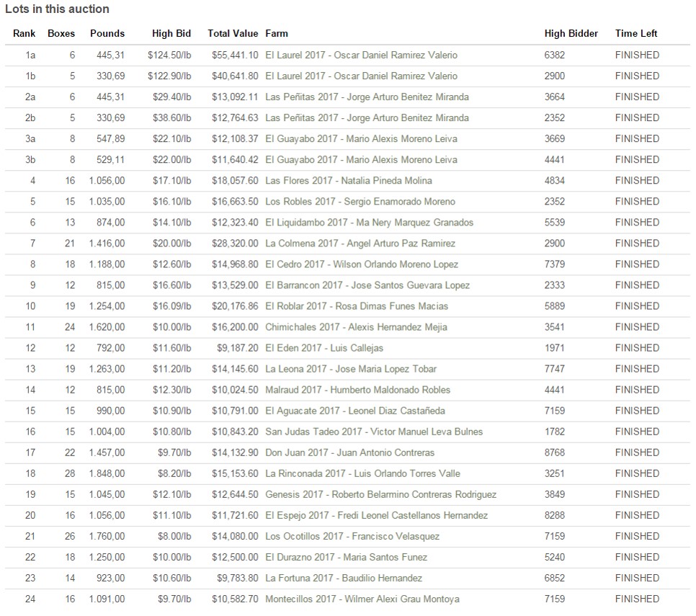The image size is (696, 616).
Task: Open El Laurel 2017 farm link in lot 1b
Action: click(361, 76)
